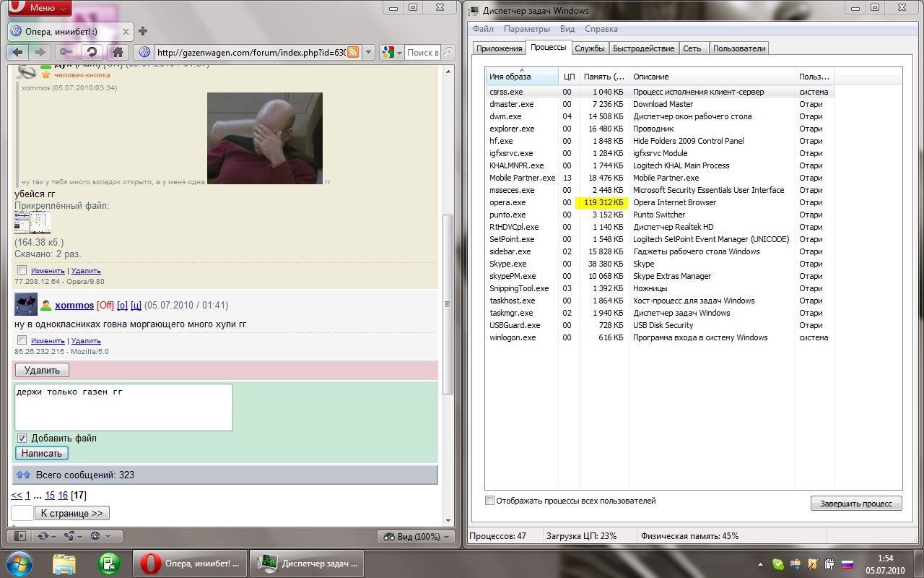The height and width of the screenshot is (578, 924).
Task: Go back in Opera navigation
Action: [18, 52]
